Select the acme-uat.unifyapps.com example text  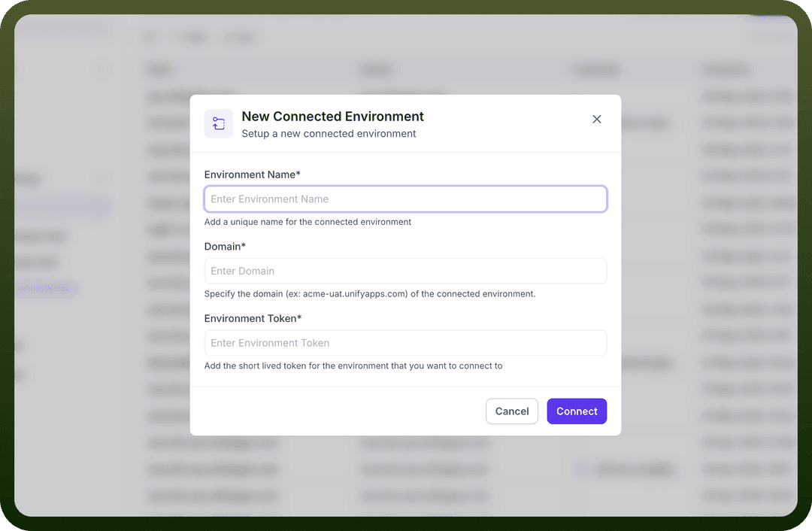355,294
